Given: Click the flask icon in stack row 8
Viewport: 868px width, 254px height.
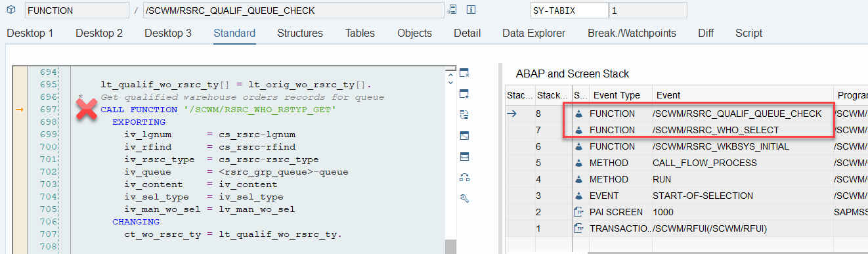Looking at the screenshot, I should point(578,114).
